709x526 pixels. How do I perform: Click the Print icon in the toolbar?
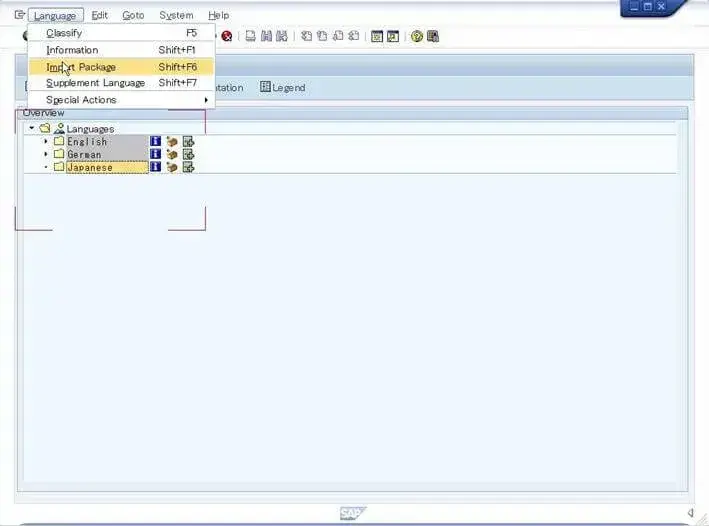250,36
